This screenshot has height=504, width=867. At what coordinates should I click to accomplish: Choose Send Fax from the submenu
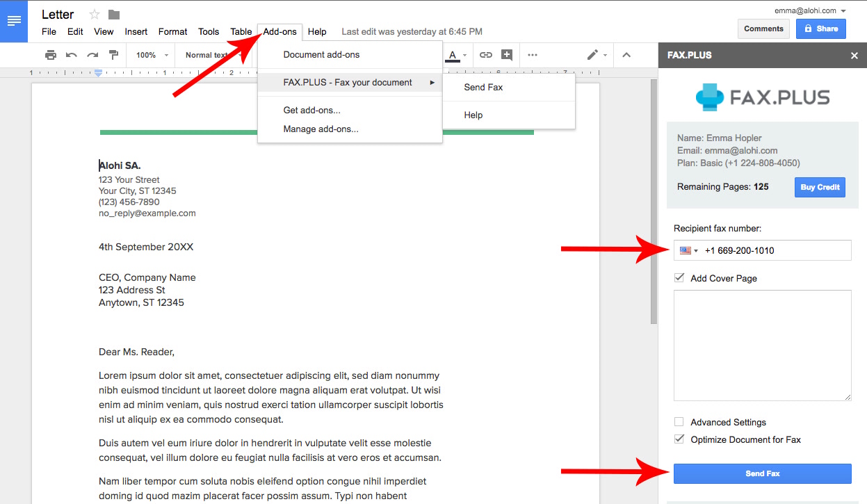click(x=483, y=88)
